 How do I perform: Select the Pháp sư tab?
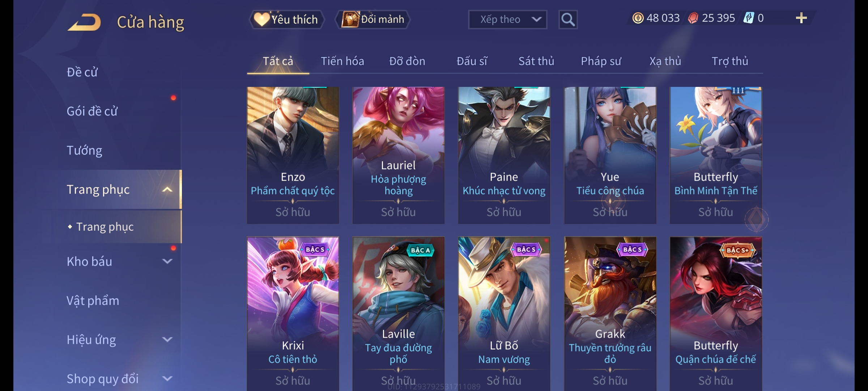(601, 61)
